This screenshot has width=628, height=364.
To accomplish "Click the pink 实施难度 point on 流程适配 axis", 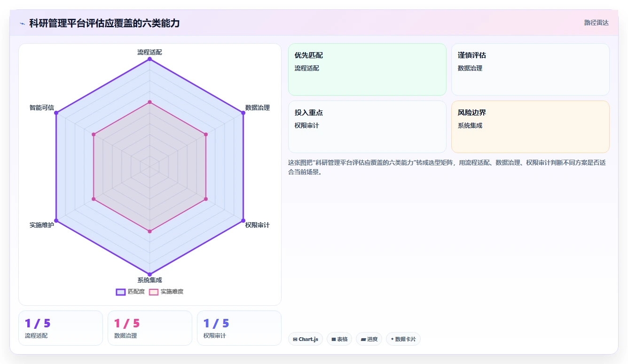I will (150, 102).
